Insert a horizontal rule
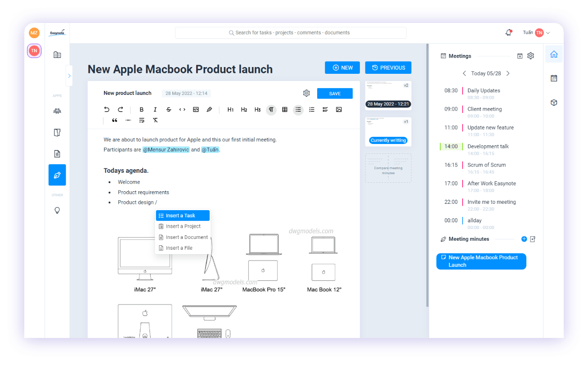The height and width of the screenshot is (378, 588). (128, 120)
